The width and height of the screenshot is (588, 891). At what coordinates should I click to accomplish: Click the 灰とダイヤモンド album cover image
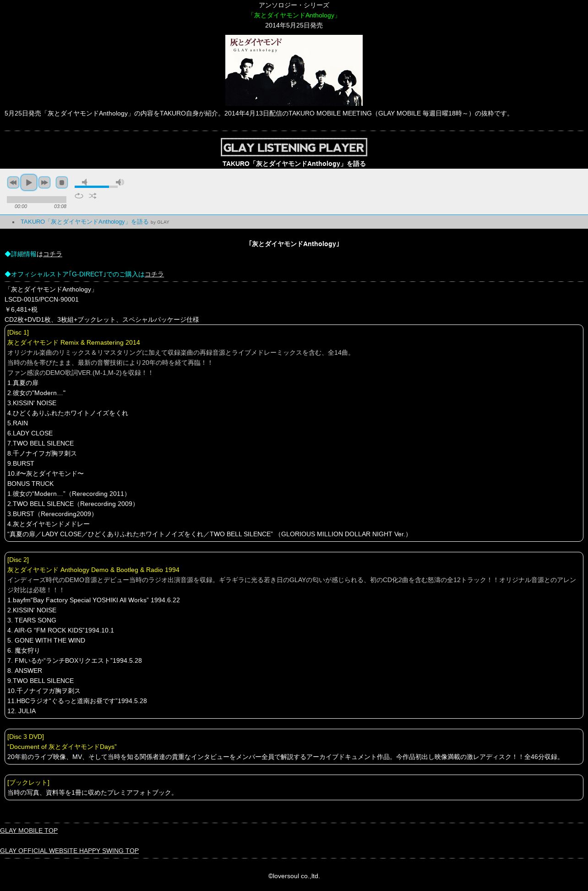click(x=294, y=70)
